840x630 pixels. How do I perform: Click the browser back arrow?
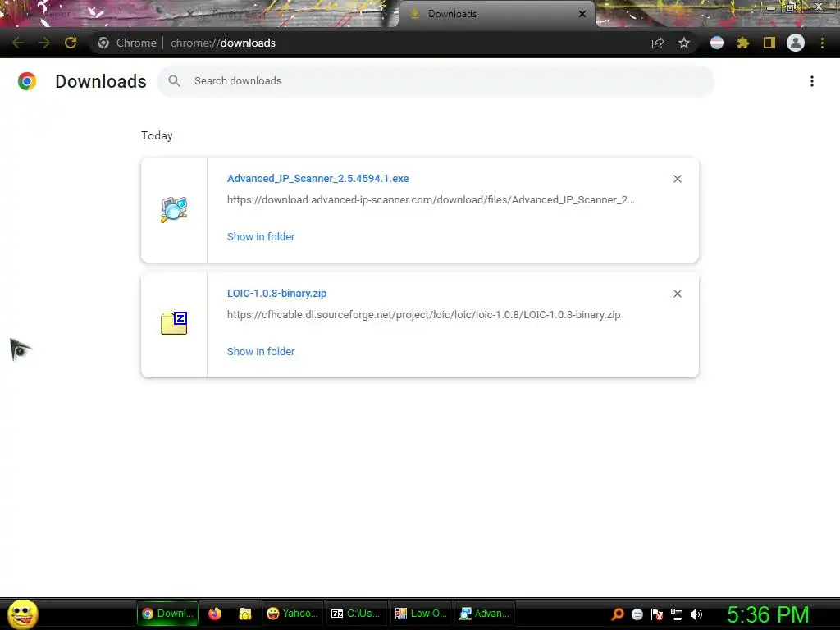(x=18, y=43)
